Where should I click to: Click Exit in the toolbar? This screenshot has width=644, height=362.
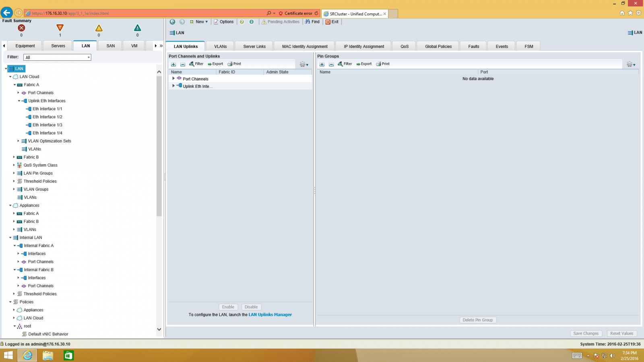tap(332, 22)
